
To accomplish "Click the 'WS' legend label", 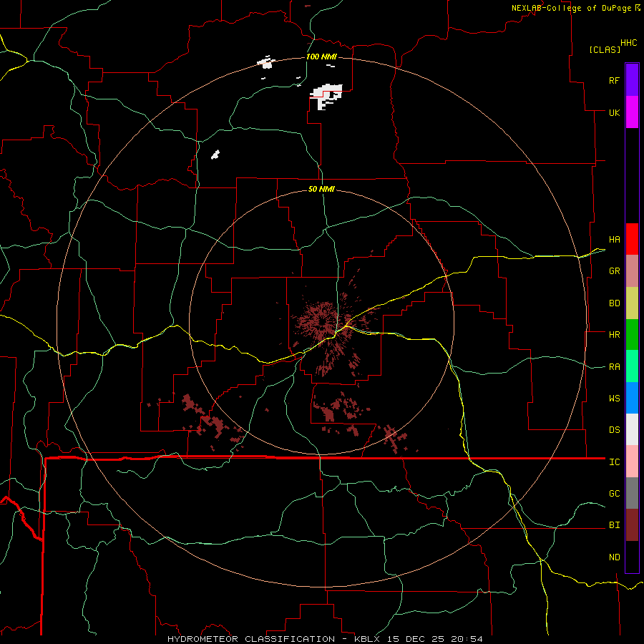I will (614, 399).
